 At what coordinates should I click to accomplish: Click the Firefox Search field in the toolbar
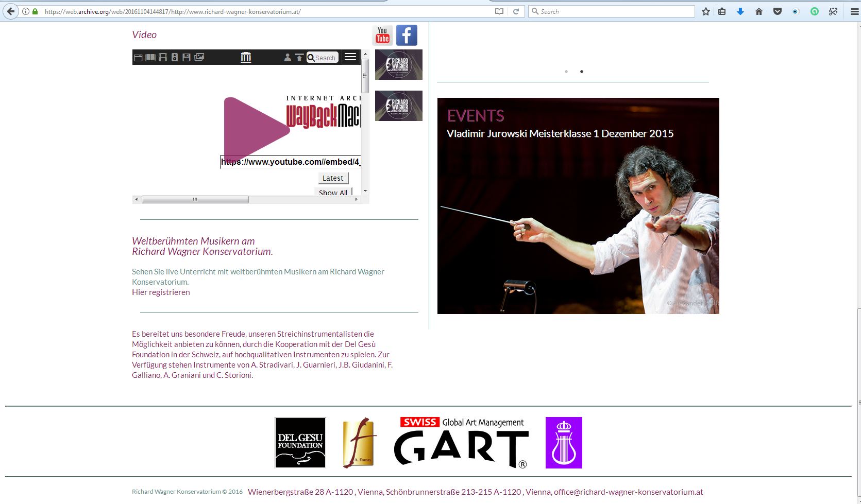point(612,11)
